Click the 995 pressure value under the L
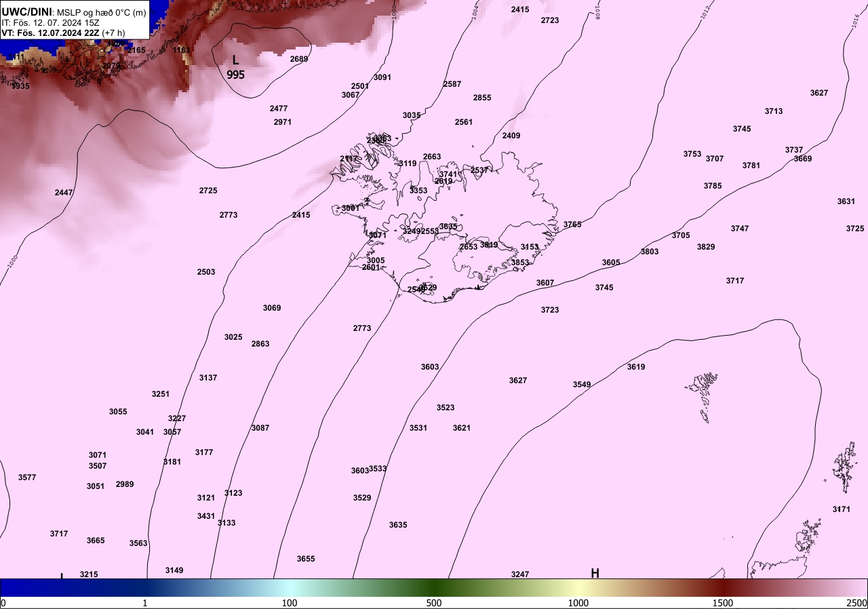 235,75
